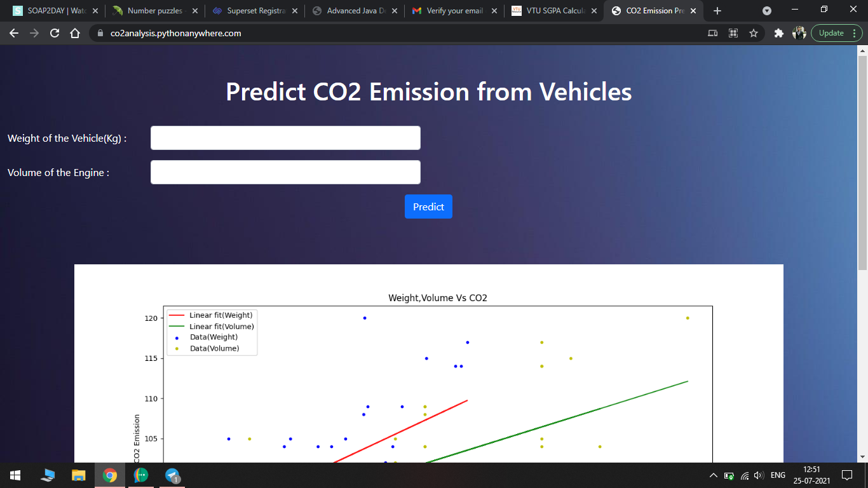
Task: Bookmark this page with the star icon
Action: click(x=754, y=33)
